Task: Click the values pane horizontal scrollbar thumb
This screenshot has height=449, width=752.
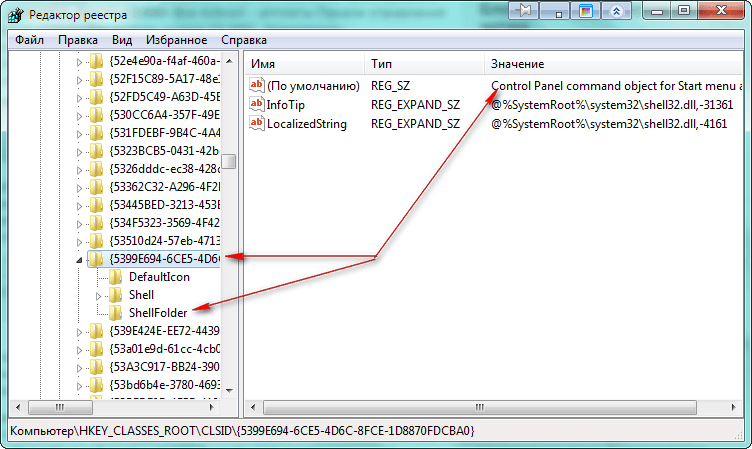Action: coord(480,407)
